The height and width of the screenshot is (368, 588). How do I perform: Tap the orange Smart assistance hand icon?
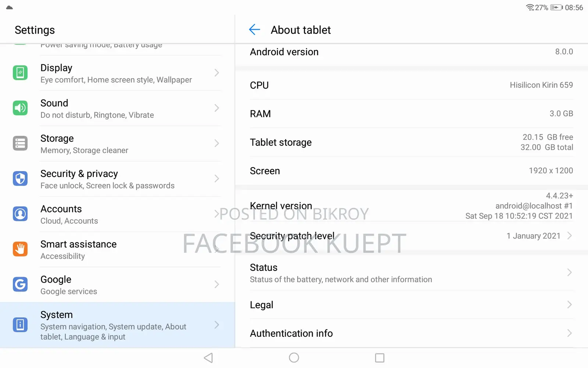(x=20, y=249)
